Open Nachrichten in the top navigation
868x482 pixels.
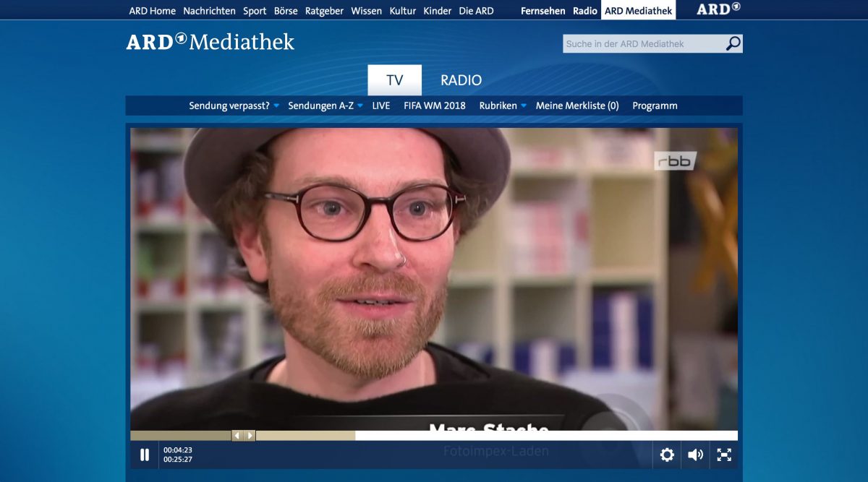[x=209, y=11]
